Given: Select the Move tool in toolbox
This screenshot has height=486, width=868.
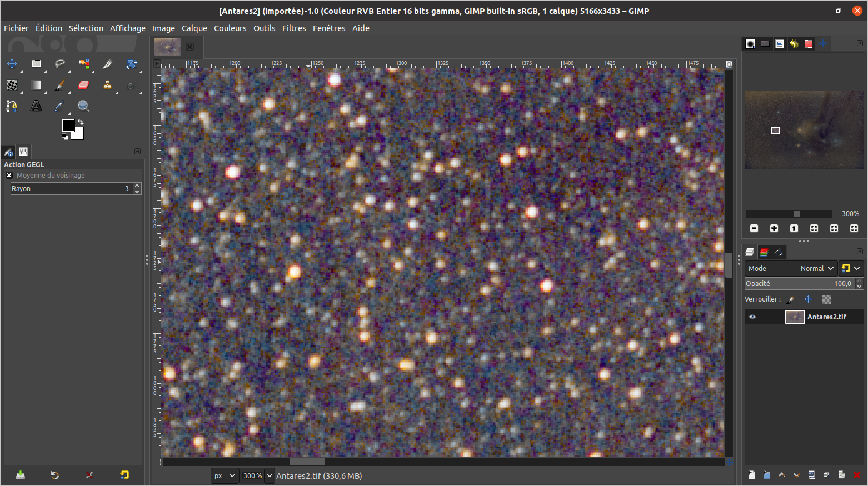Looking at the screenshot, I should pyautogui.click(x=12, y=64).
